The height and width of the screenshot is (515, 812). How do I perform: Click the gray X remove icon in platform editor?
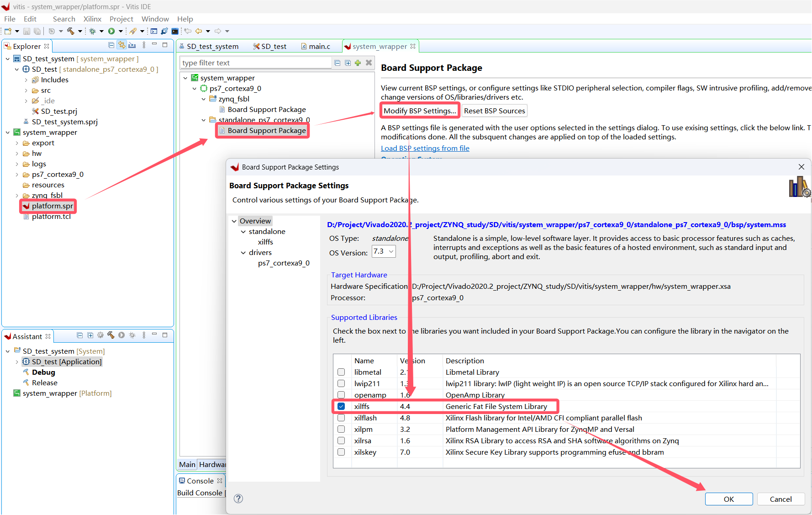click(369, 63)
